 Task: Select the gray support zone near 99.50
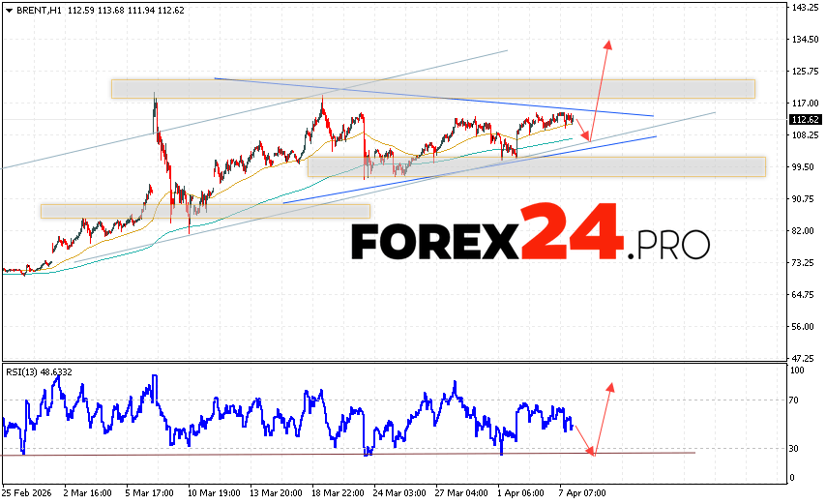coord(536,166)
